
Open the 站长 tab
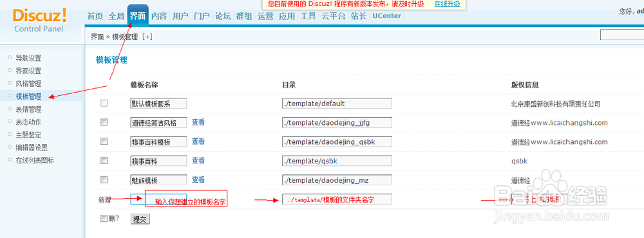(x=358, y=17)
